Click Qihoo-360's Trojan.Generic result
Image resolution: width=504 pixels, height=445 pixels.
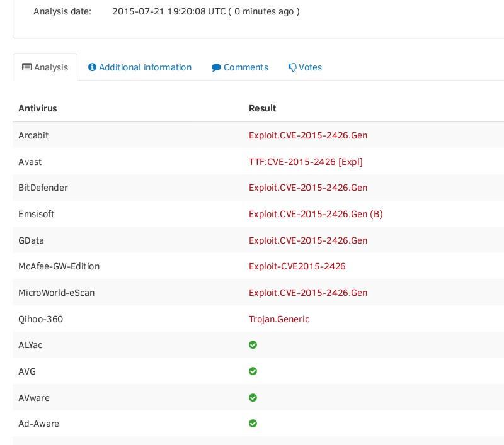[x=279, y=319]
